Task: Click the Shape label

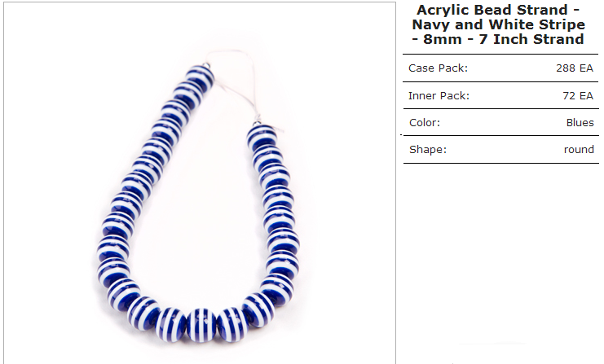Action: click(x=428, y=149)
